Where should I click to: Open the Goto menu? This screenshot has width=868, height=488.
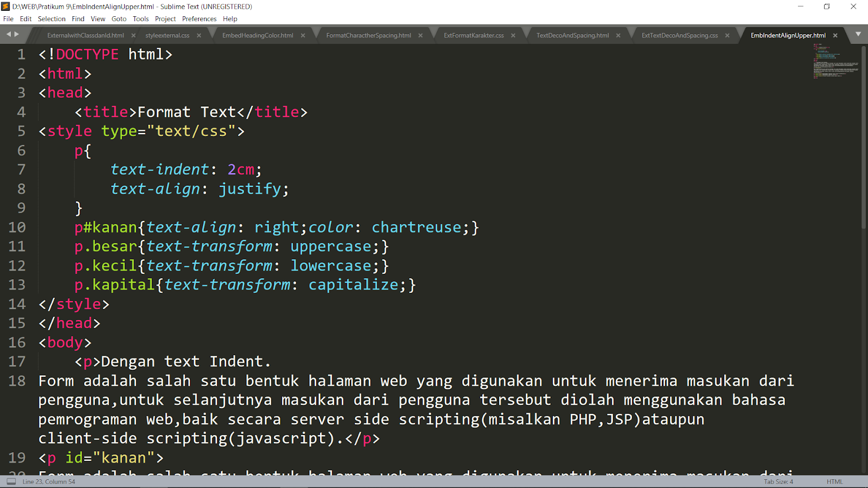tap(119, 18)
